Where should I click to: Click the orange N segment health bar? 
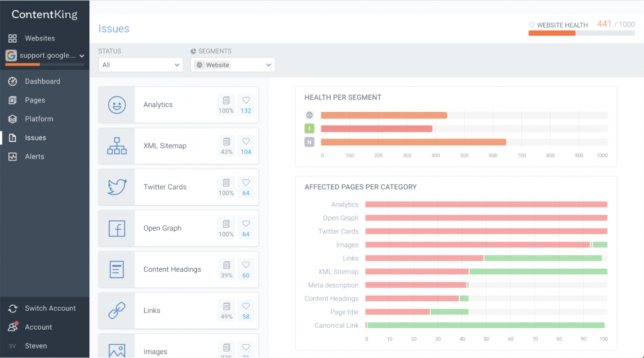tap(413, 142)
